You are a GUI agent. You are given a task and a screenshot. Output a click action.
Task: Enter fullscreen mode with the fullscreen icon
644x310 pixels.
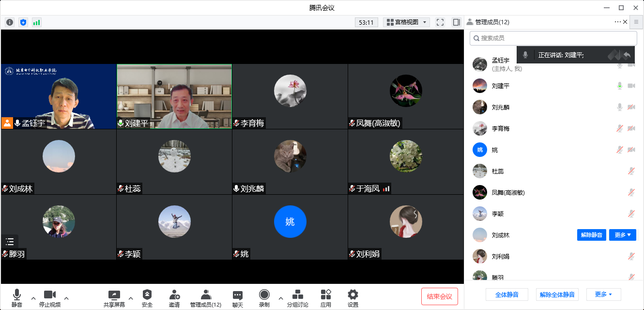[440, 22]
